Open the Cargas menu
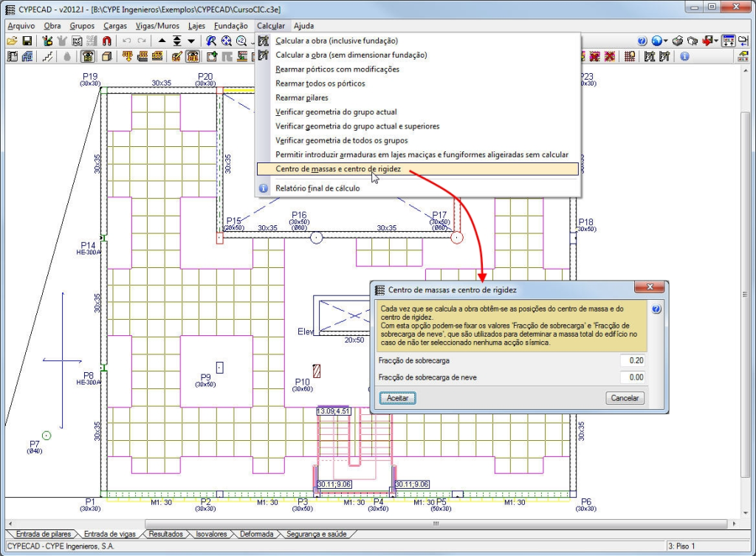Viewport: 756px width, 556px height. pyautogui.click(x=115, y=26)
